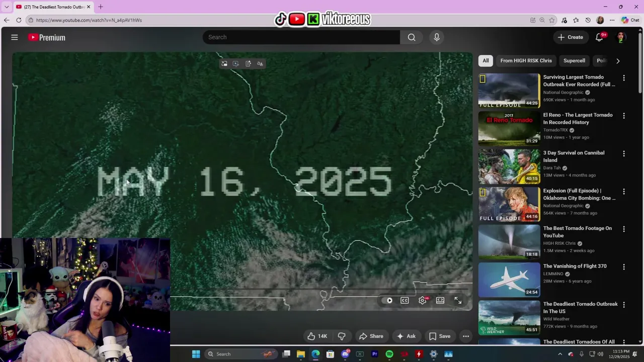Click the Create button

[571, 37]
